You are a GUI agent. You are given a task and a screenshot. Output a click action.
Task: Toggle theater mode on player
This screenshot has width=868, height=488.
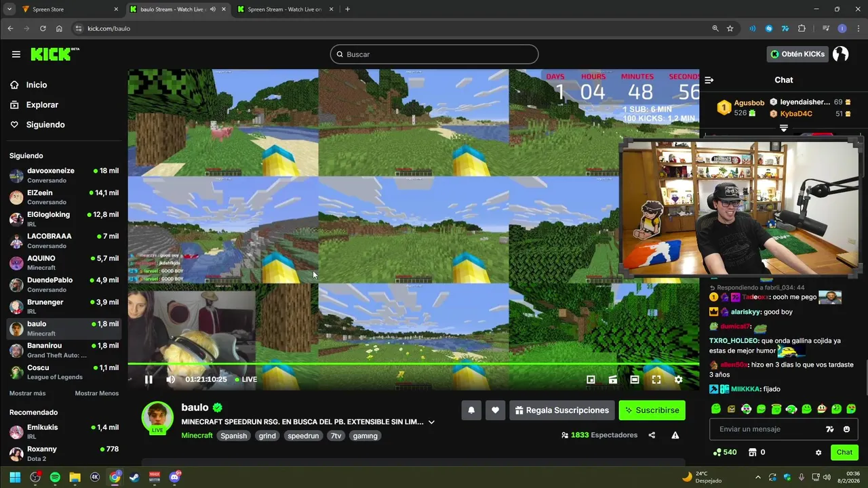(x=635, y=380)
